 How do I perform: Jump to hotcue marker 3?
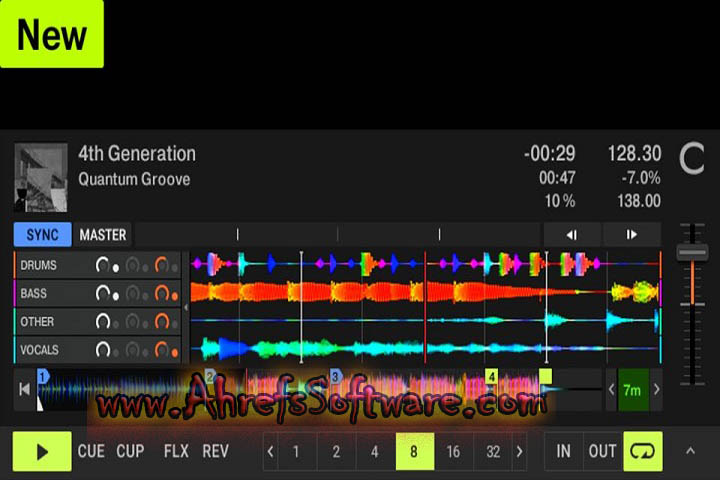point(336,376)
